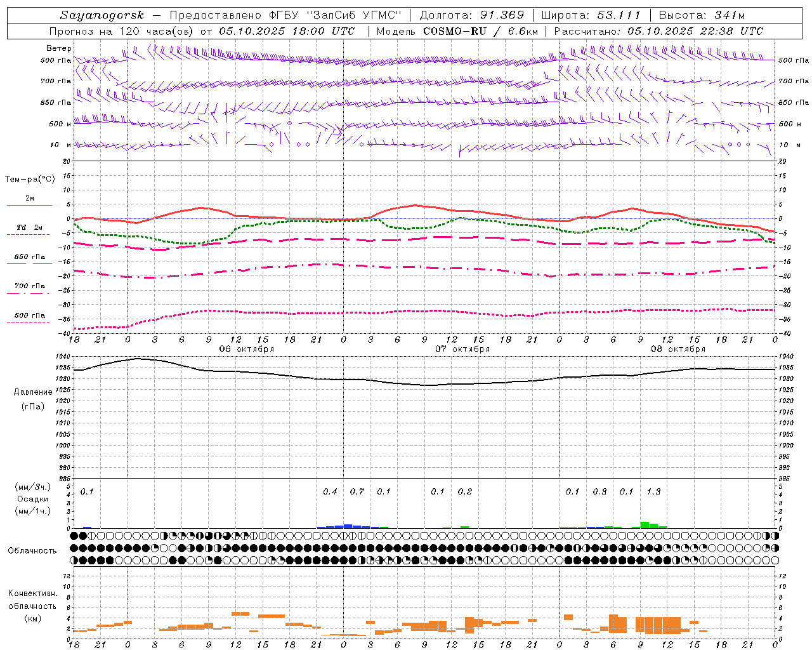Image resolution: width=812 pixels, height=650 pixels.
Task: Click the 10 м wind level label
Action: (60, 145)
